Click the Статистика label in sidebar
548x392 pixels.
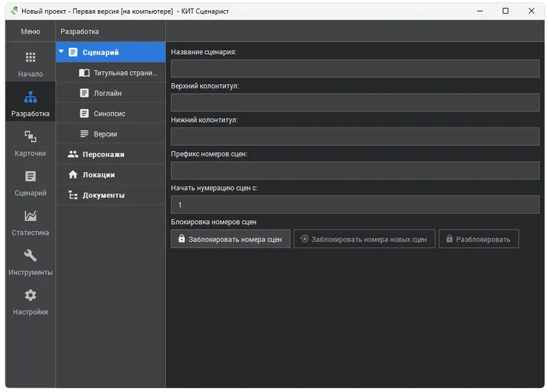[30, 232]
